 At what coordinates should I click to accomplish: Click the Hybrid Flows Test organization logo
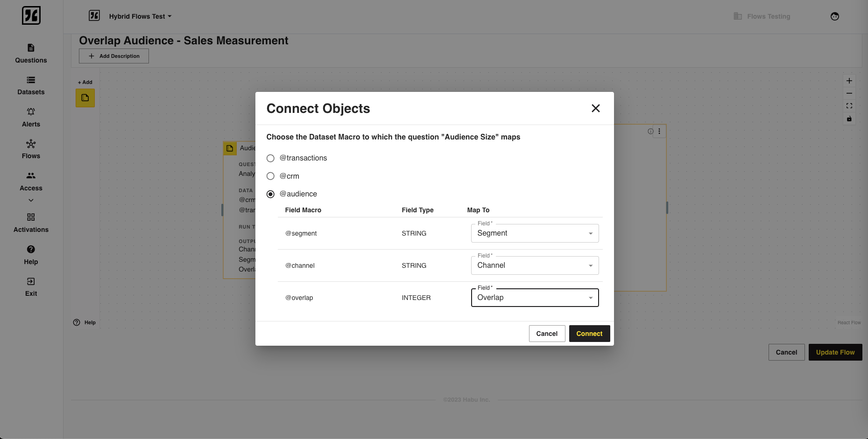click(x=94, y=16)
